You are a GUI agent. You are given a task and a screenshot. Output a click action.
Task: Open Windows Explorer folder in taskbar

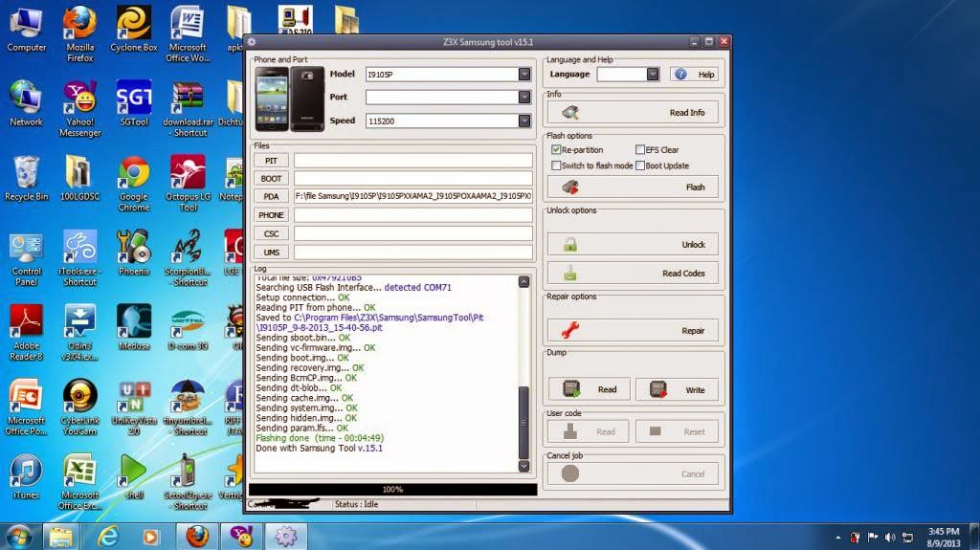[x=60, y=537]
